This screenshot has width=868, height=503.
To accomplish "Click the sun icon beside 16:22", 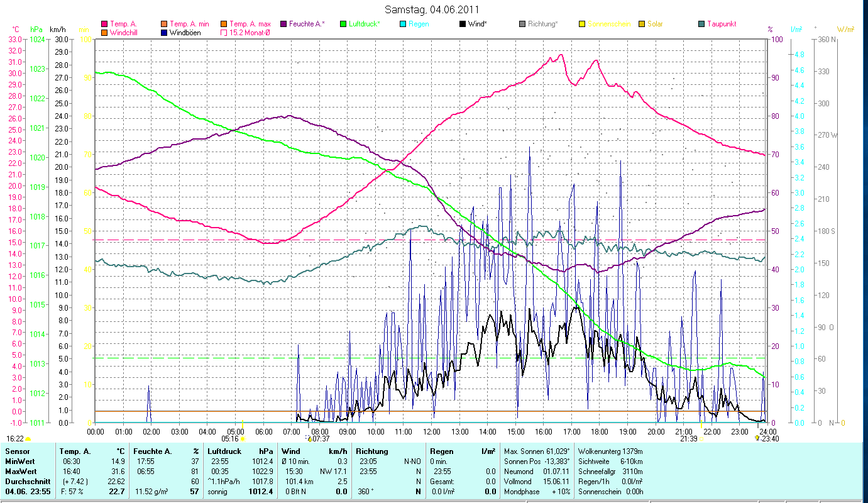I will [28, 439].
